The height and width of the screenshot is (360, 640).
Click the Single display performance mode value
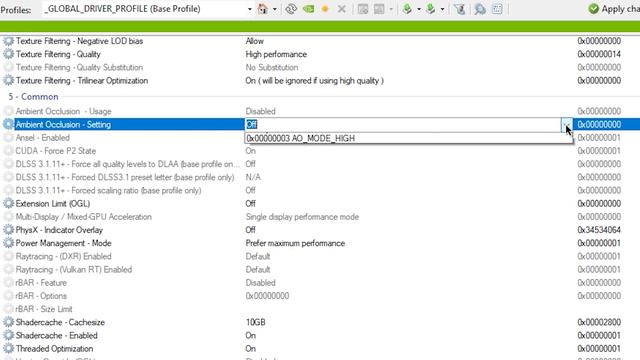(x=302, y=217)
